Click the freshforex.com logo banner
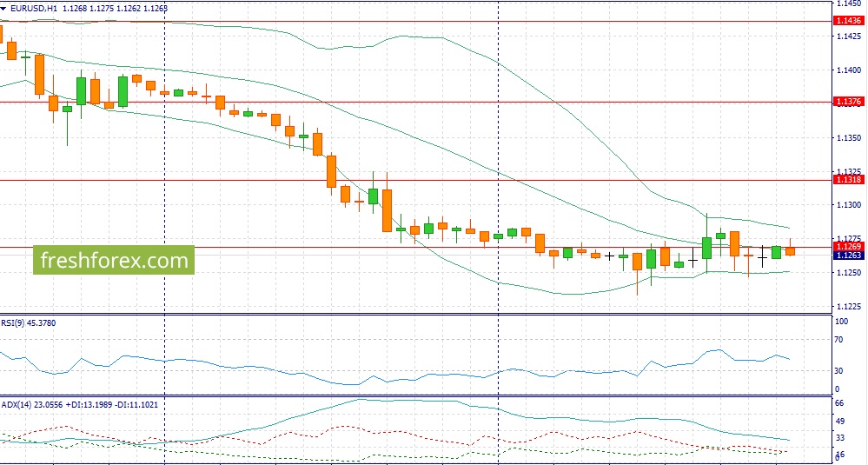The width and height of the screenshot is (868, 465). [x=114, y=260]
